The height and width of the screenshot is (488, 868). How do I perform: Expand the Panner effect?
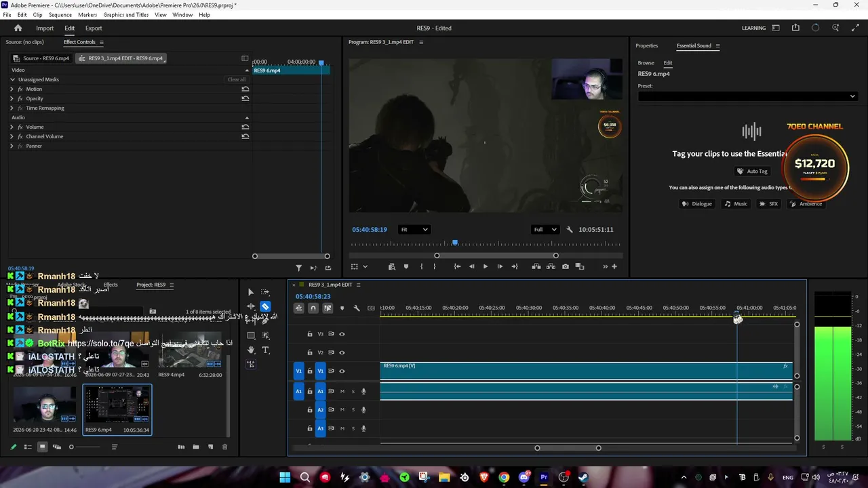point(12,146)
